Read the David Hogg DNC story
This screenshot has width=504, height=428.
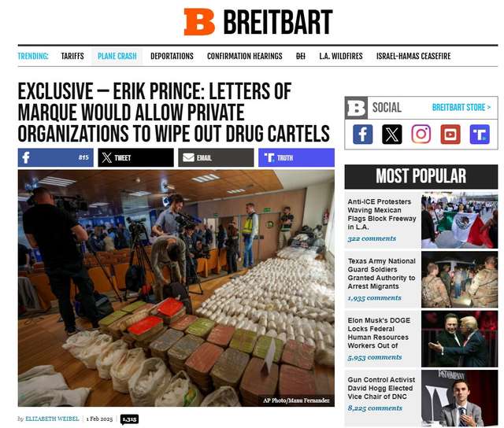pos(381,388)
